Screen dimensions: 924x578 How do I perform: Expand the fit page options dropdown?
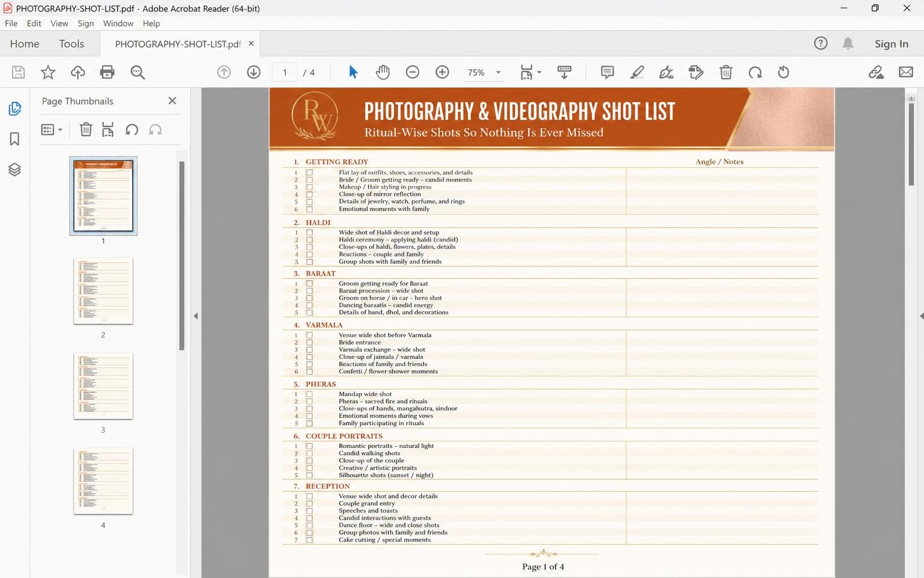point(539,72)
